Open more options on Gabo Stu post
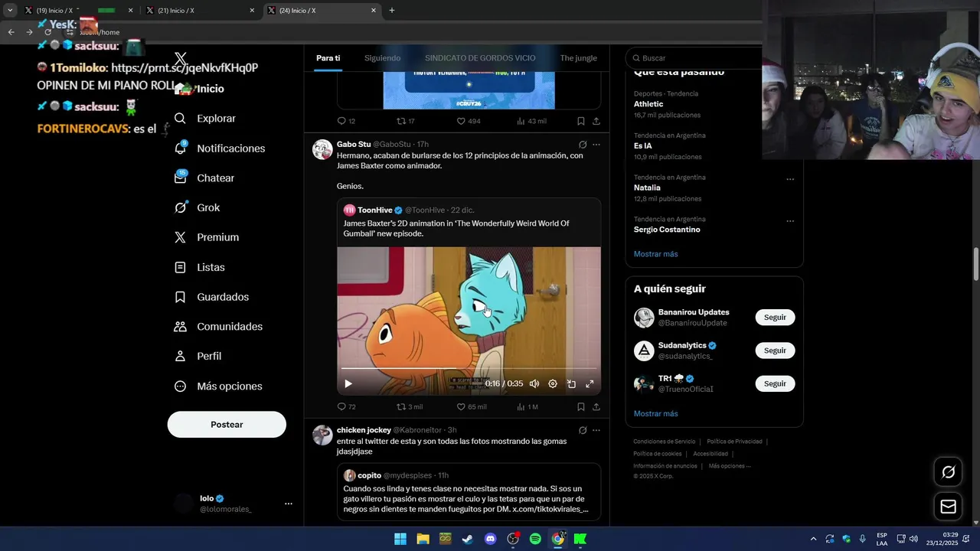 pyautogui.click(x=596, y=145)
